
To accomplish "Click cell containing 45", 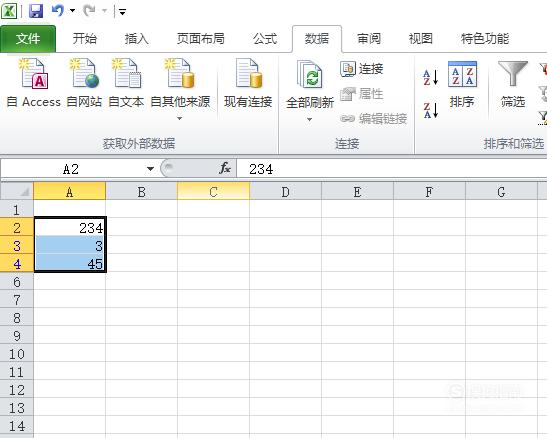I will point(70,264).
